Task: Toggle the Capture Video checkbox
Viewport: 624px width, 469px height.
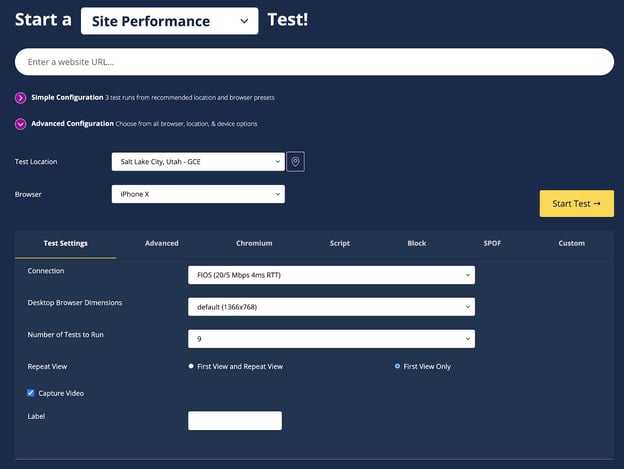Action: click(x=31, y=393)
